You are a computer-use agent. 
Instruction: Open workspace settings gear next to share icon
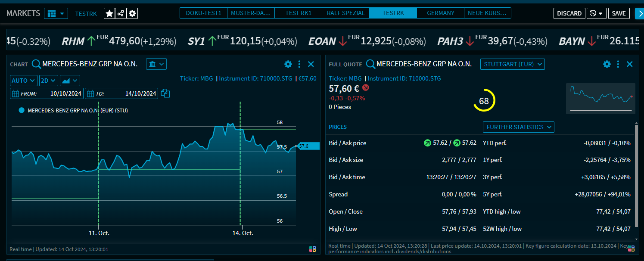click(x=132, y=13)
